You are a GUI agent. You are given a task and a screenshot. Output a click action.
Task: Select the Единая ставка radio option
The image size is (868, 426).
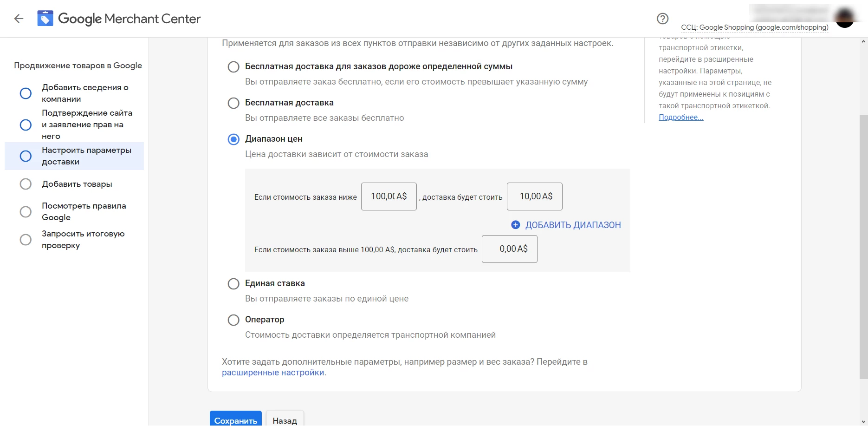tap(233, 284)
